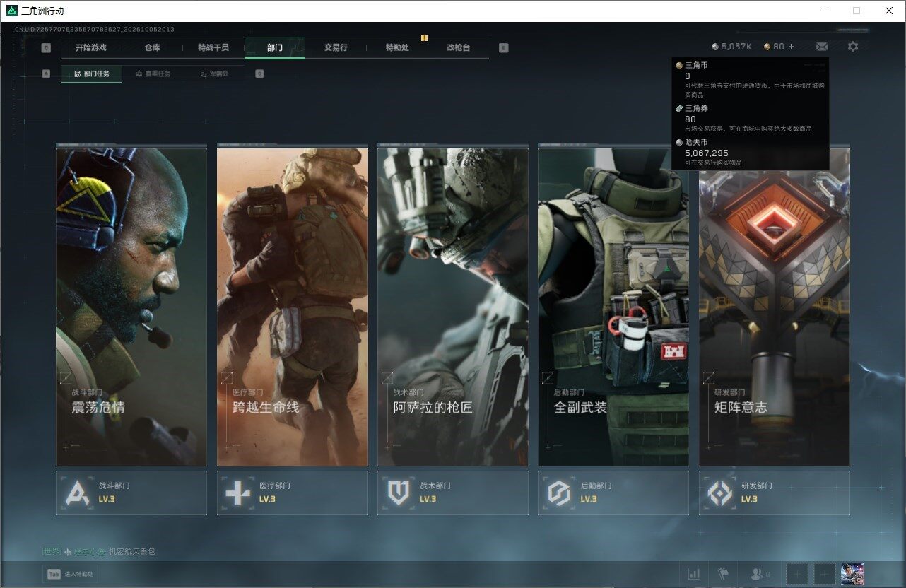
Task: Click the 机密航天丢包 world chat message
Action: 131,551
